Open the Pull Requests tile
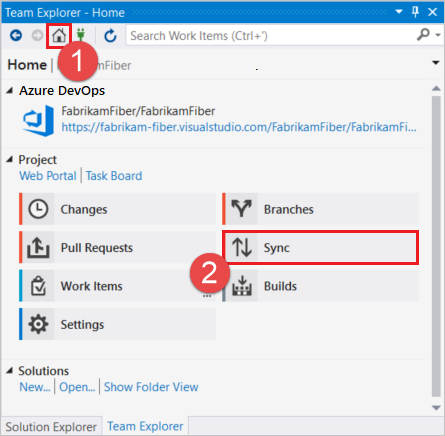 117,248
